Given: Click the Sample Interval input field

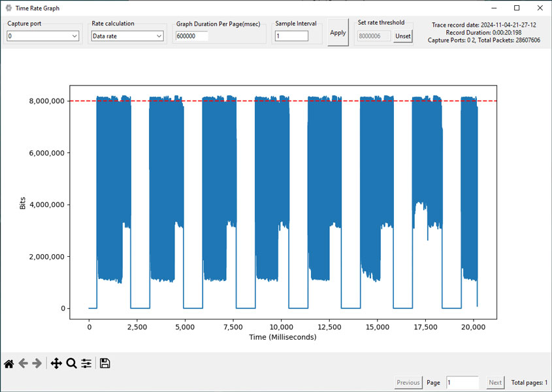Looking at the screenshot, I should (x=291, y=36).
